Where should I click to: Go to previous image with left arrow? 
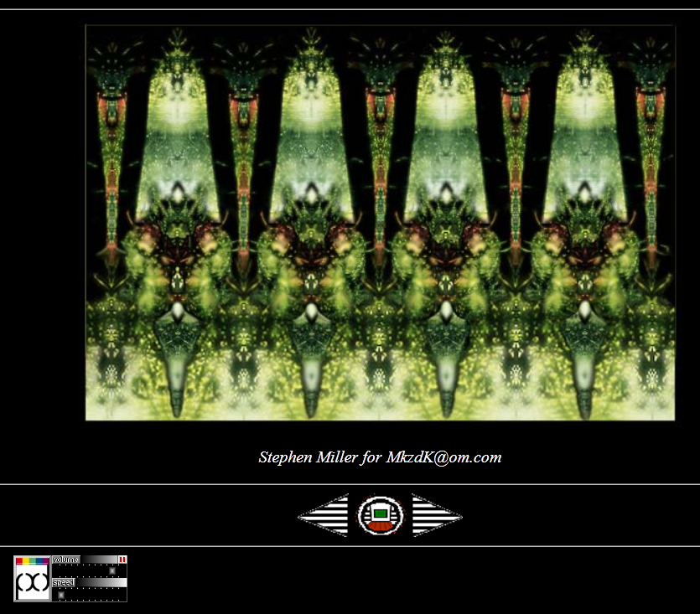click(x=323, y=515)
